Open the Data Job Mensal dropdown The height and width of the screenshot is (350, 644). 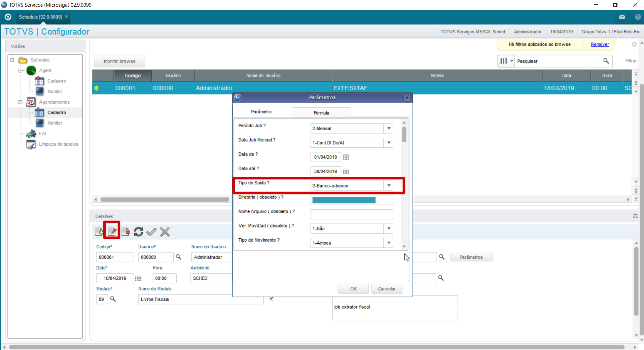389,143
